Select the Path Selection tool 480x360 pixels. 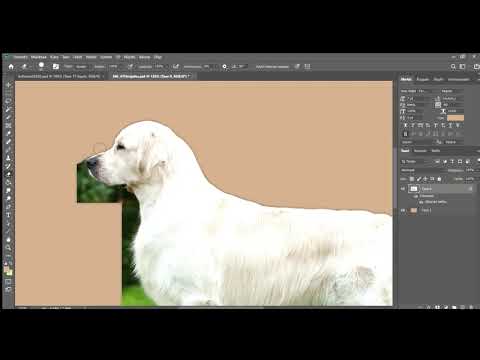tap(8, 223)
